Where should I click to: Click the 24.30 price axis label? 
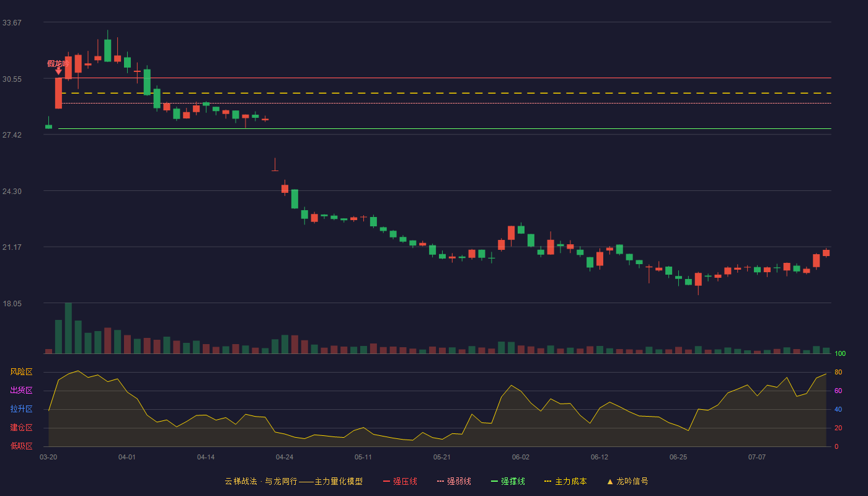[x=12, y=192]
